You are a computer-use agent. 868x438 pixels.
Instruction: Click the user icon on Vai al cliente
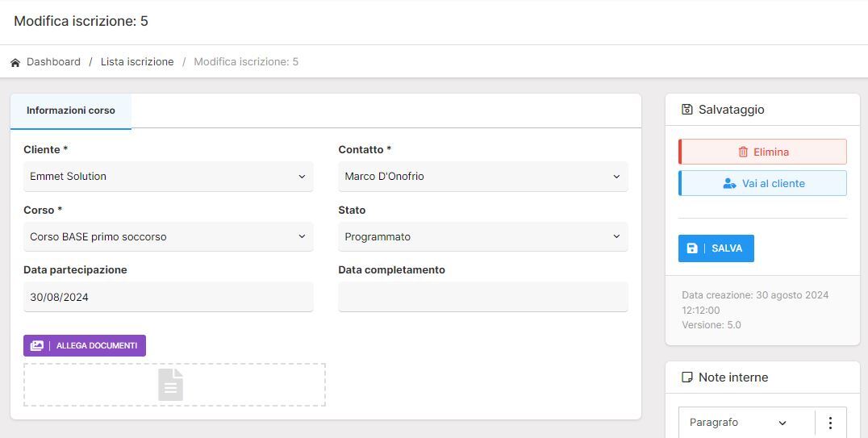[729, 183]
